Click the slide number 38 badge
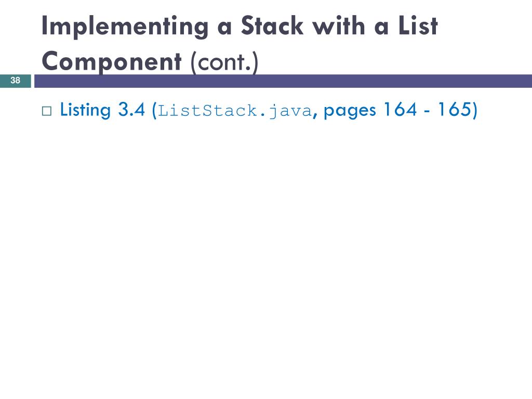This screenshot has height=399, width=532. pos(15,81)
